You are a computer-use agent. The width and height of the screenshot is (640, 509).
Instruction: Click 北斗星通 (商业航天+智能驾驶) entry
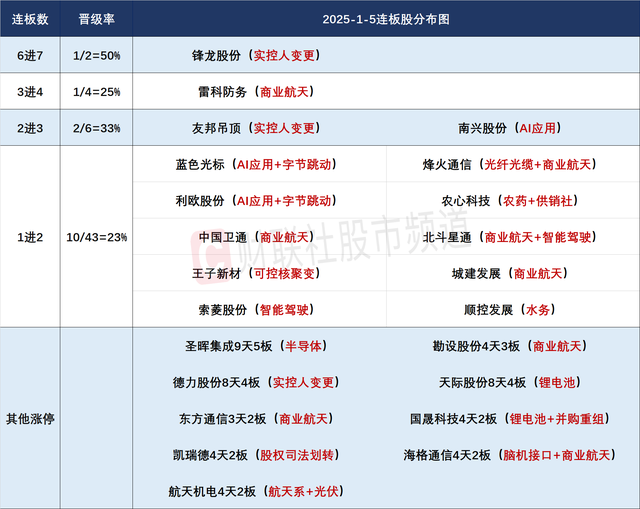509,237
